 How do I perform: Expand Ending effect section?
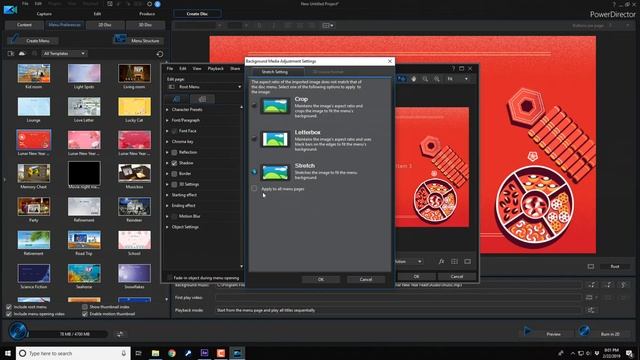167,206
